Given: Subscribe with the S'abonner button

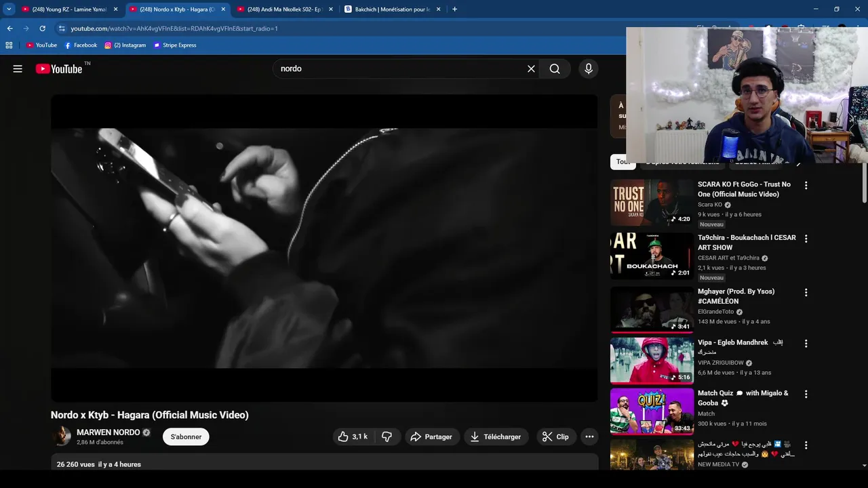Looking at the screenshot, I should (x=186, y=437).
